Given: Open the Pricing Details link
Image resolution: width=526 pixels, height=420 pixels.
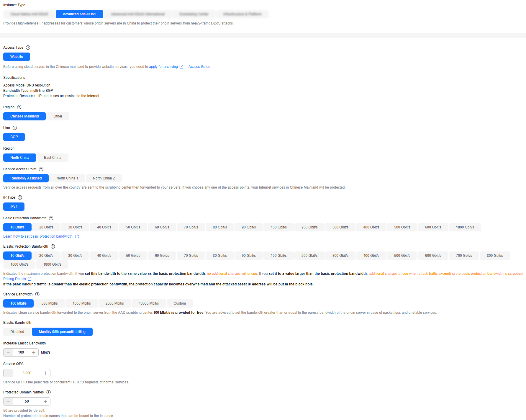Looking at the screenshot, I should coord(14,279).
